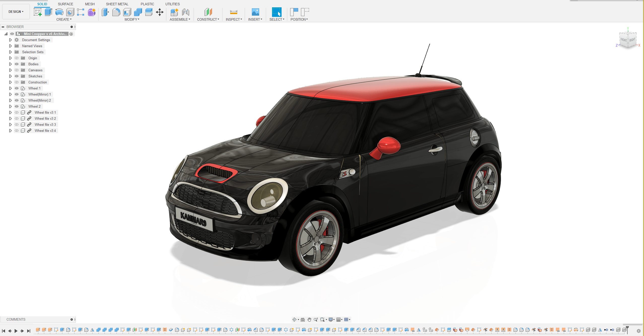Image resolution: width=644 pixels, height=336 pixels.
Task: Open the POSITION menu
Action: click(299, 19)
